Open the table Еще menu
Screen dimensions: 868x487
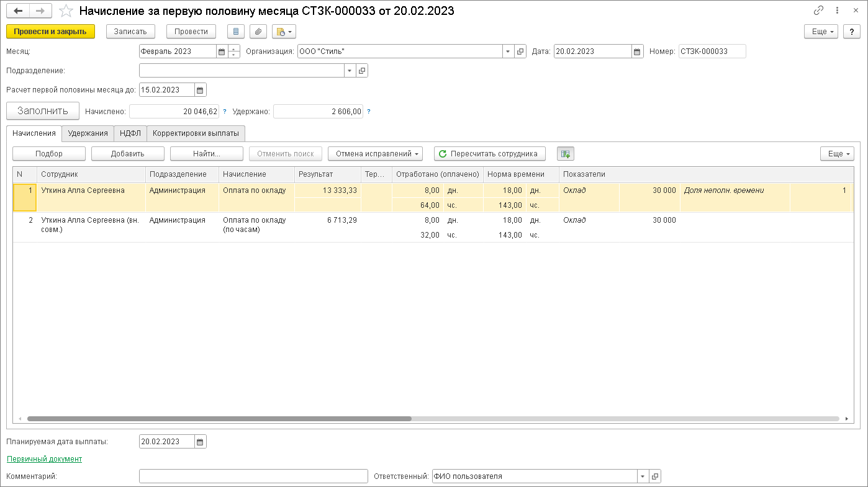coord(837,154)
